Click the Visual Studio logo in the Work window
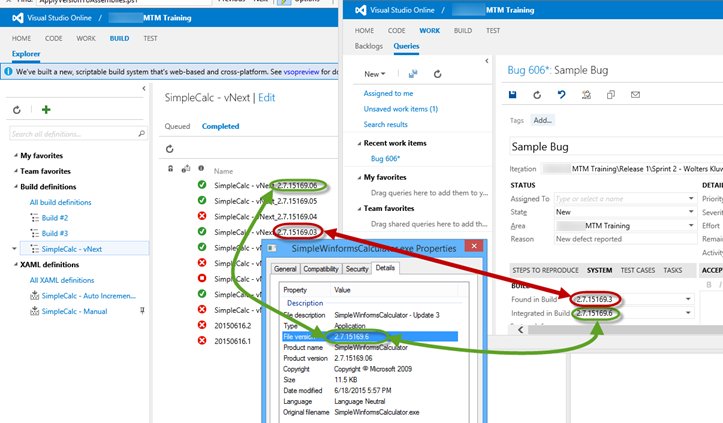 point(361,10)
